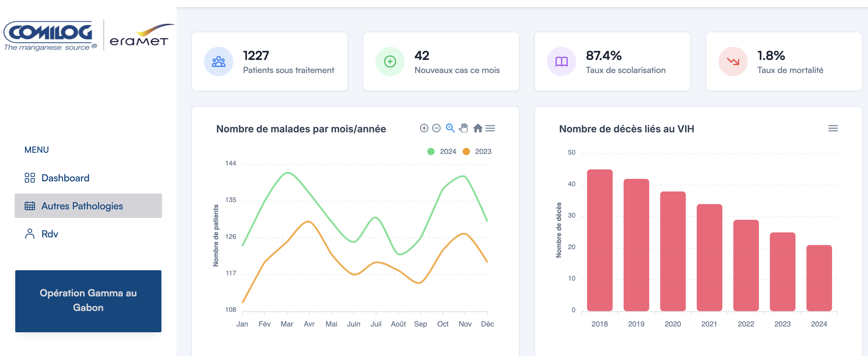Click the 2023 deaths bar
This screenshot has height=356, width=868.
[782, 272]
